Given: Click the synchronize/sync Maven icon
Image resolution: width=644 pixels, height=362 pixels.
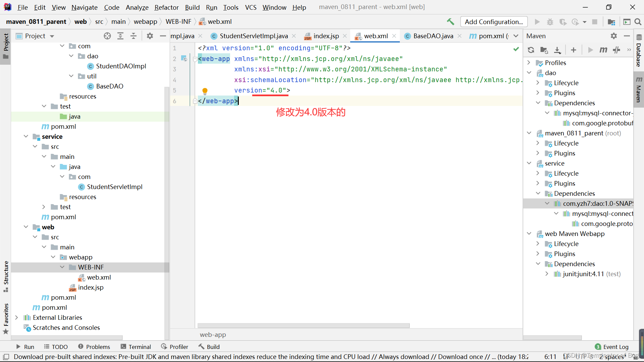Looking at the screenshot, I should [531, 50].
